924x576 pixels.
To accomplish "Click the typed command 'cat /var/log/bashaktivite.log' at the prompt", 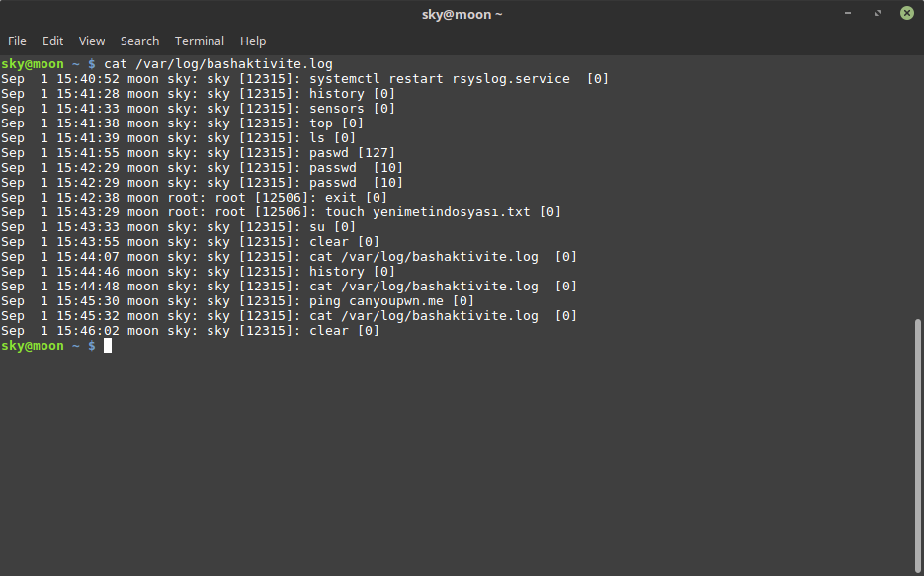I will coord(218,63).
